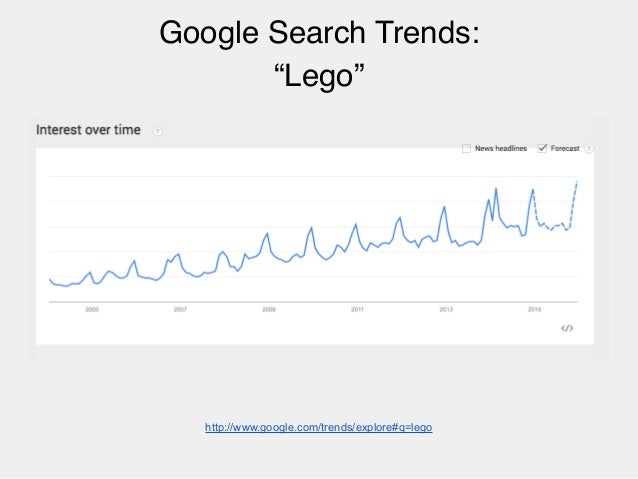Click the News headlines label text
The image size is (638, 479).
[x=501, y=149]
